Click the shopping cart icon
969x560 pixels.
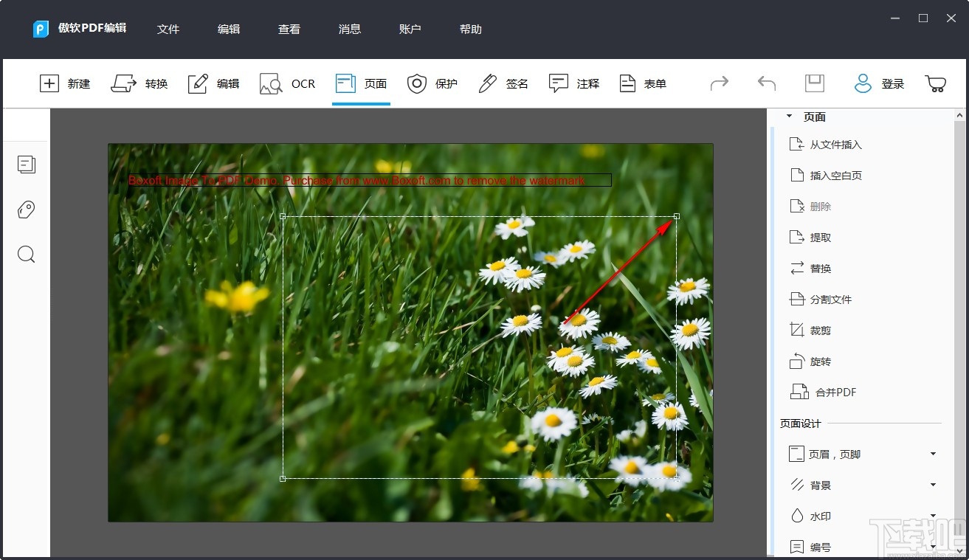coord(936,83)
